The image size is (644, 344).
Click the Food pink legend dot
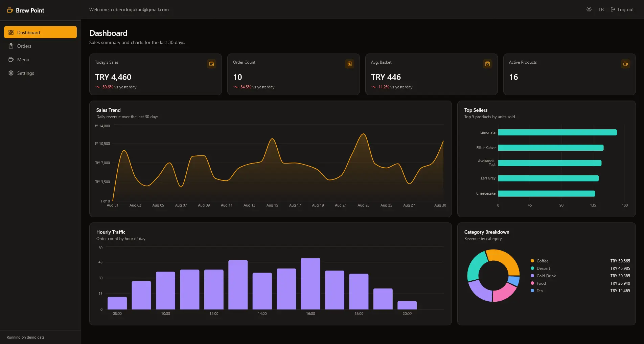(532, 283)
